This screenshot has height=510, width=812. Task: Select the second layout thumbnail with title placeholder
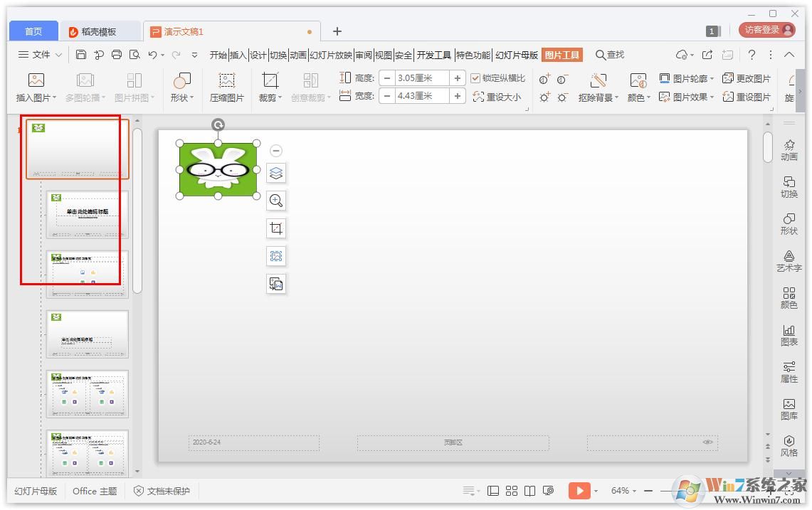tap(87, 214)
